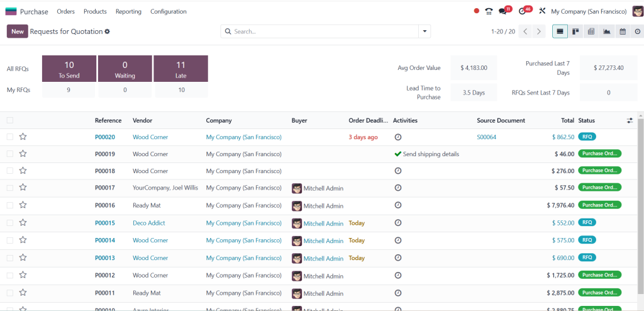
Task: Open company switcher My Company (San Francisco)
Action: [589, 11]
